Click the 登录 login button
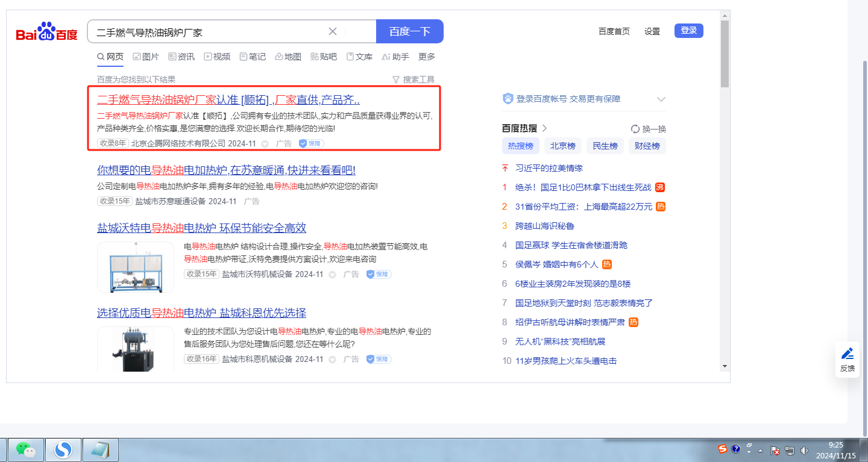This screenshot has width=868, height=462. point(688,31)
